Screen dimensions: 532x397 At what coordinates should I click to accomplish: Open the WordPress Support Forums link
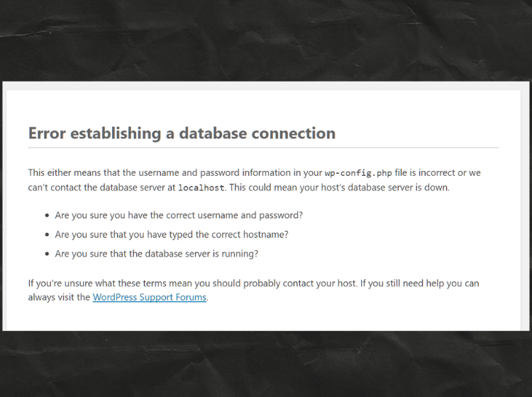coord(150,298)
